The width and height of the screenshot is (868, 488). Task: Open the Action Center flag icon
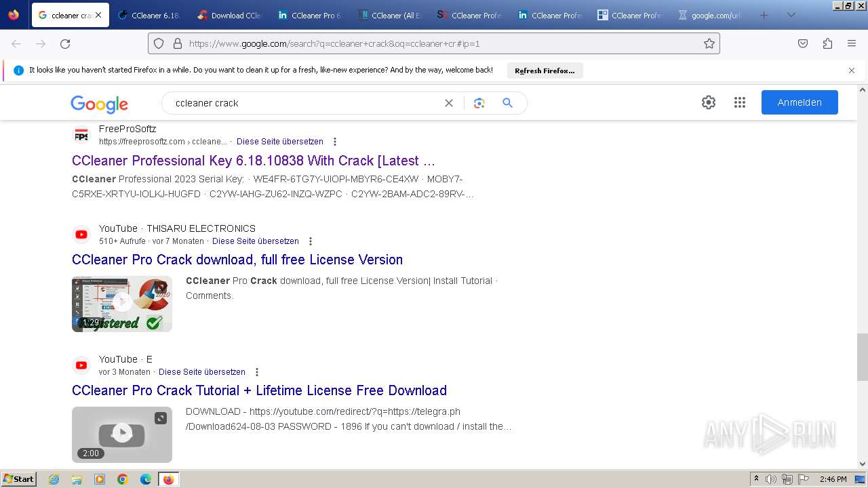coord(804,479)
